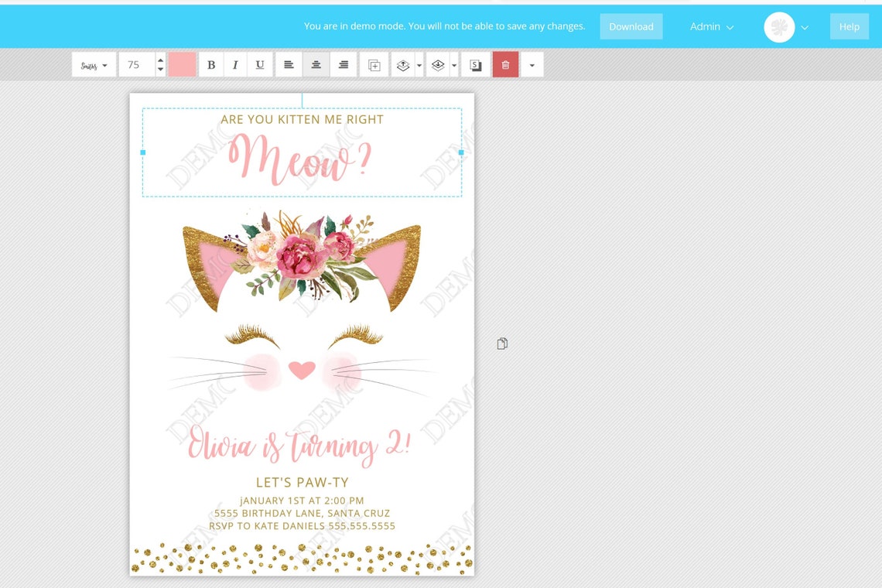Click the Help button
882x588 pixels.
click(849, 26)
